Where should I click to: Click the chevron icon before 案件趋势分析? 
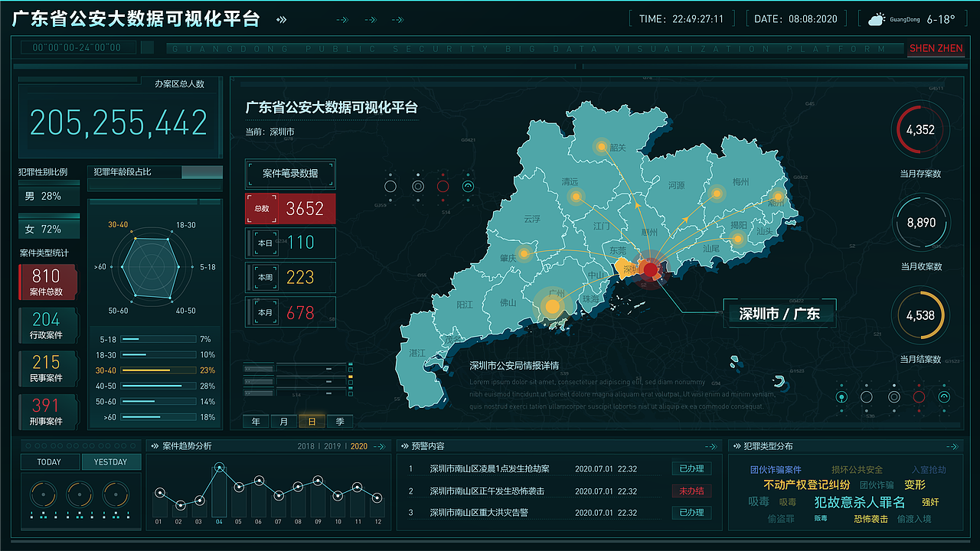(x=155, y=446)
